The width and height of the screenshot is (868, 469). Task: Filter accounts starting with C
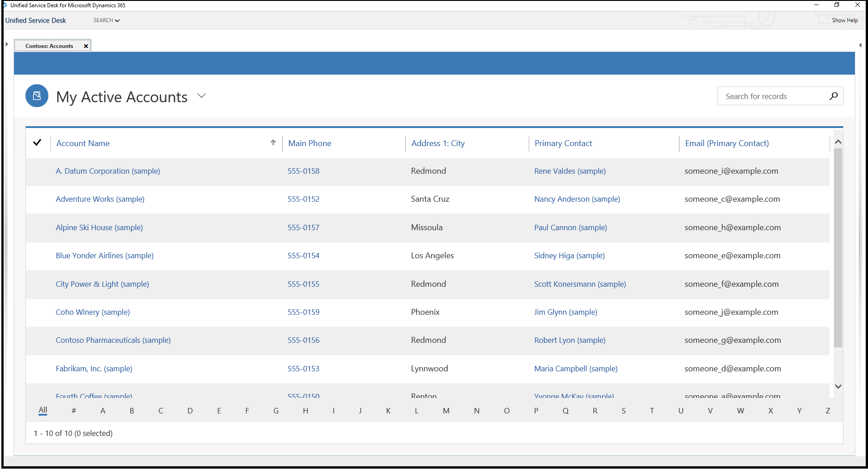pyautogui.click(x=161, y=411)
